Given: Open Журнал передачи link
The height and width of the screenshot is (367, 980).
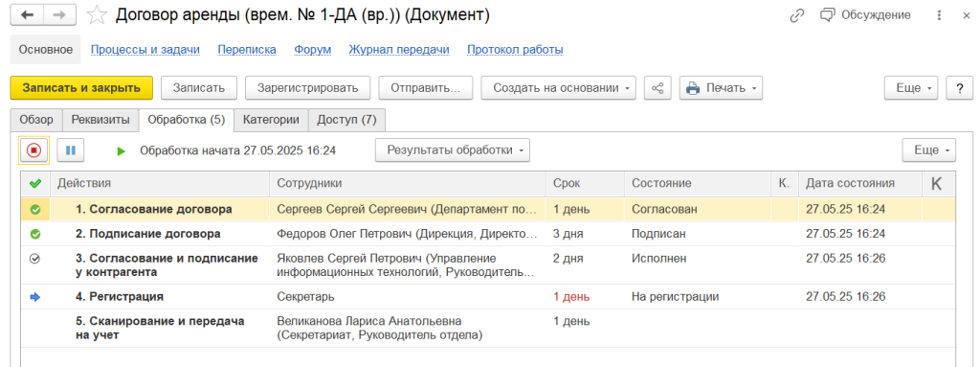Looking at the screenshot, I should click(399, 50).
